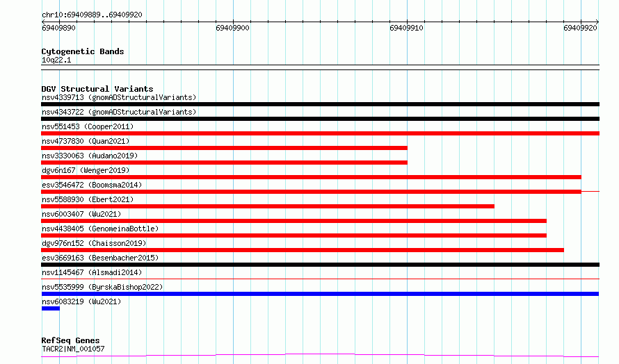
Task: Open nsv3330063 (Audano2019) variant label
Action: (90, 156)
